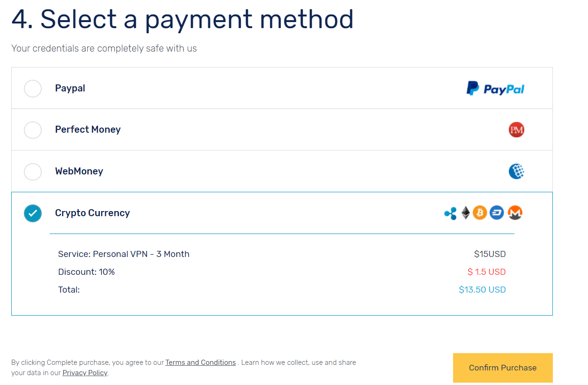The width and height of the screenshot is (588, 385).
Task: Click the Ethereum diamond icon
Action: 465,213
